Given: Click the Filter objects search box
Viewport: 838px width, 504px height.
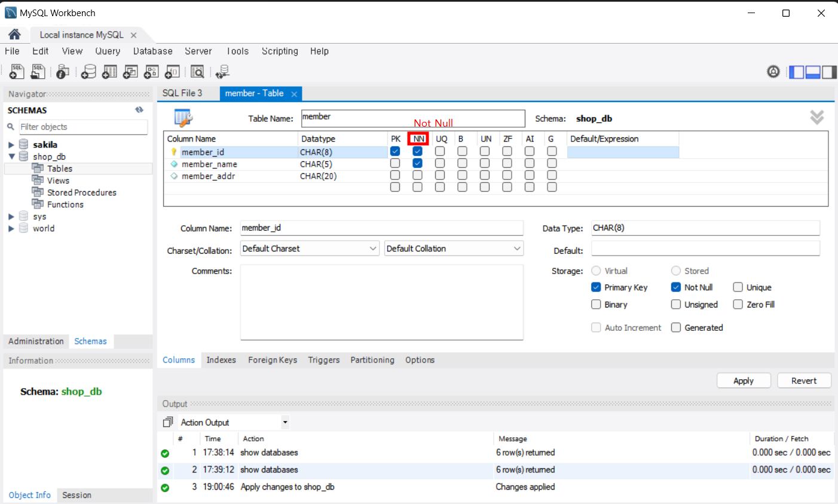Looking at the screenshot, I should (x=83, y=127).
